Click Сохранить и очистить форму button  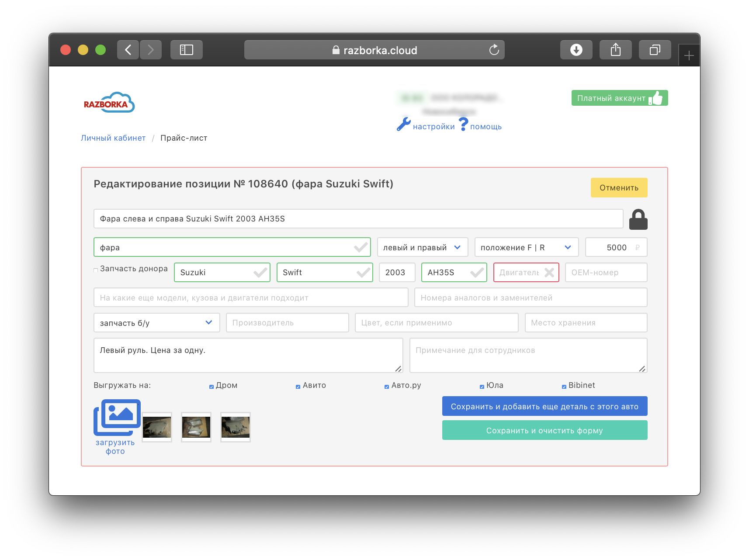(544, 431)
